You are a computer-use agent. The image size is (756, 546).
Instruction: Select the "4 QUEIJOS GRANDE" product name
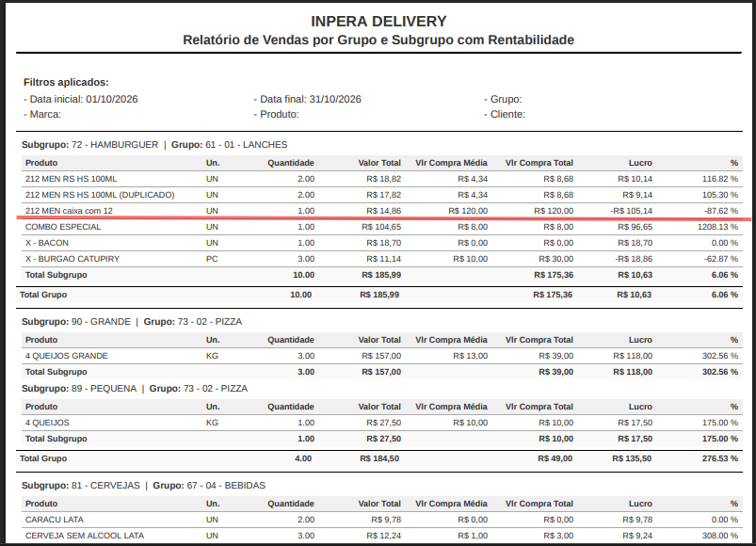click(x=67, y=356)
